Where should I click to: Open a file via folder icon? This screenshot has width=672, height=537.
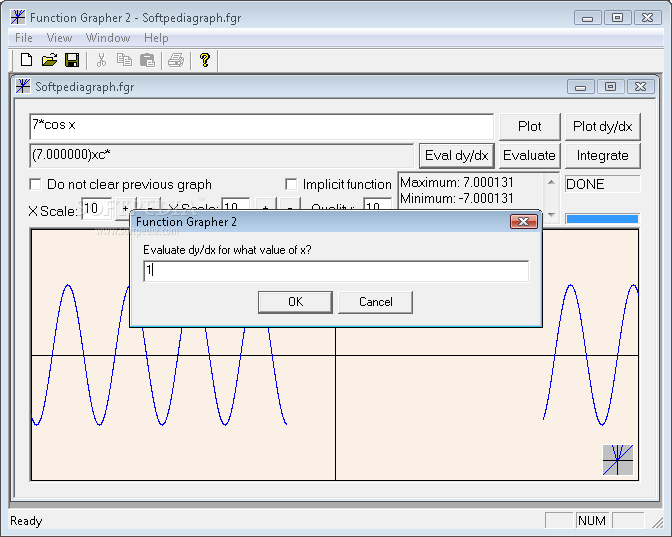coord(49,60)
